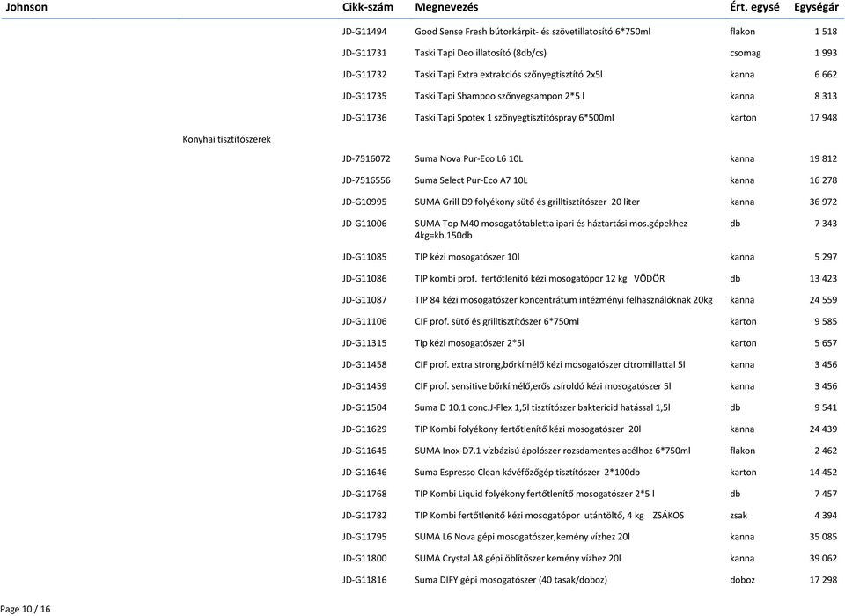Select 'TIP Kombi fertőtlenítő kézi mosogatópor utántöltő' name
The image size is (845, 616).
point(518,515)
